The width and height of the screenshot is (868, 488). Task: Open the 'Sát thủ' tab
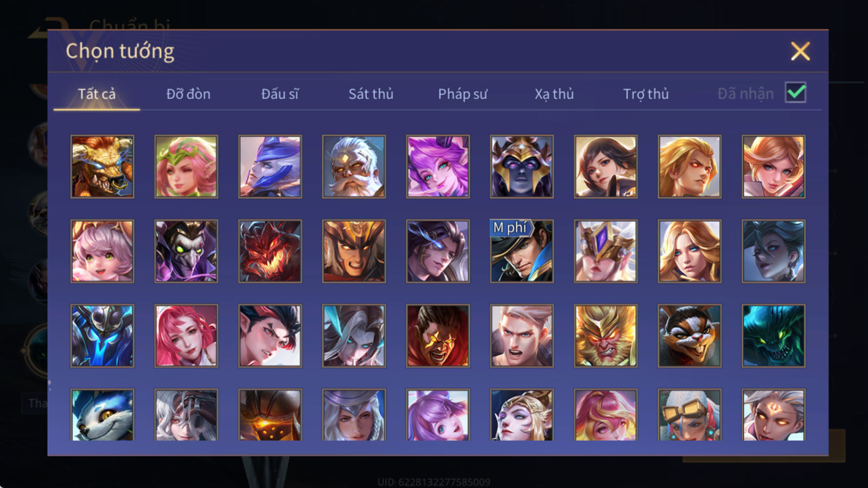[371, 94]
